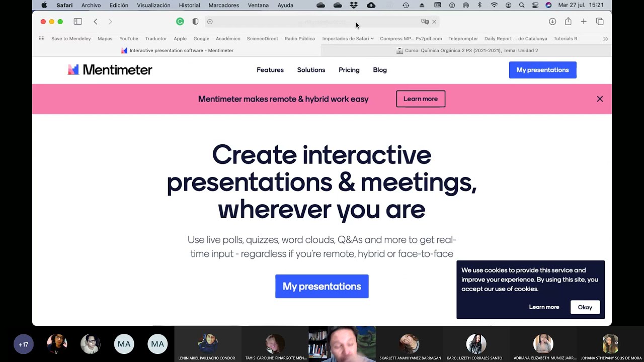Open the eject menu bar icon
The width and height of the screenshot is (644, 362).
[422, 5]
